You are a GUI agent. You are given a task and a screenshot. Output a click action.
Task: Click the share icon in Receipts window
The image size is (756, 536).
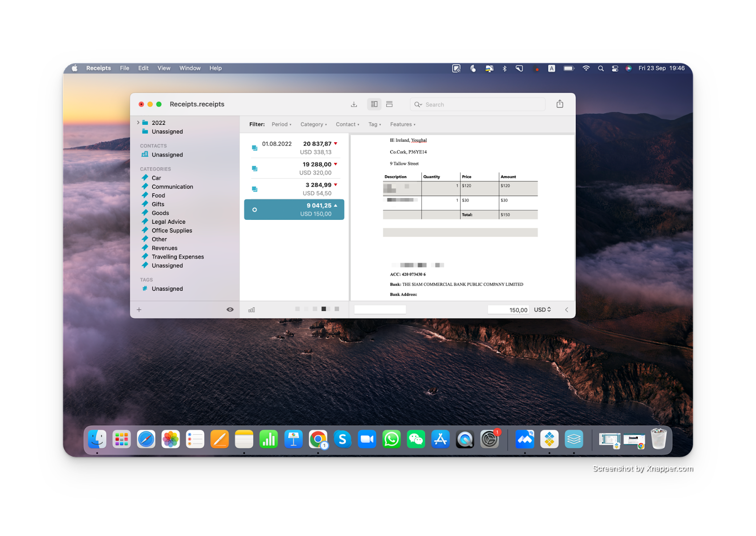pos(560,104)
